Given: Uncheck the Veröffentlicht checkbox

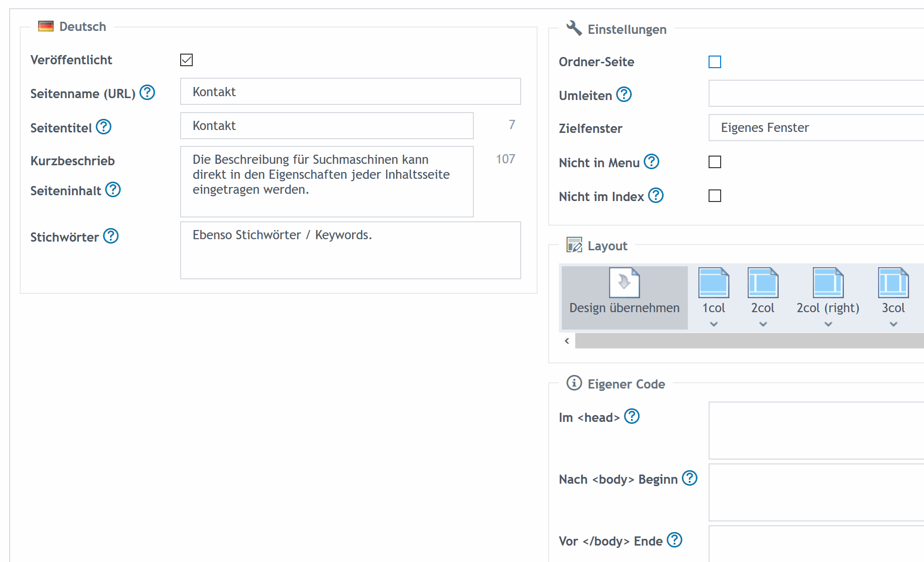Looking at the screenshot, I should tap(186, 60).
